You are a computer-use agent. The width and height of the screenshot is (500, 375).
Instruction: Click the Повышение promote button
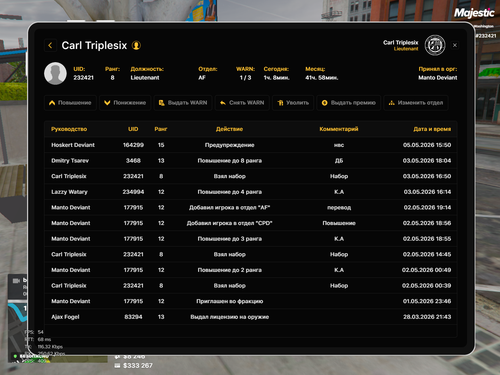(70, 103)
